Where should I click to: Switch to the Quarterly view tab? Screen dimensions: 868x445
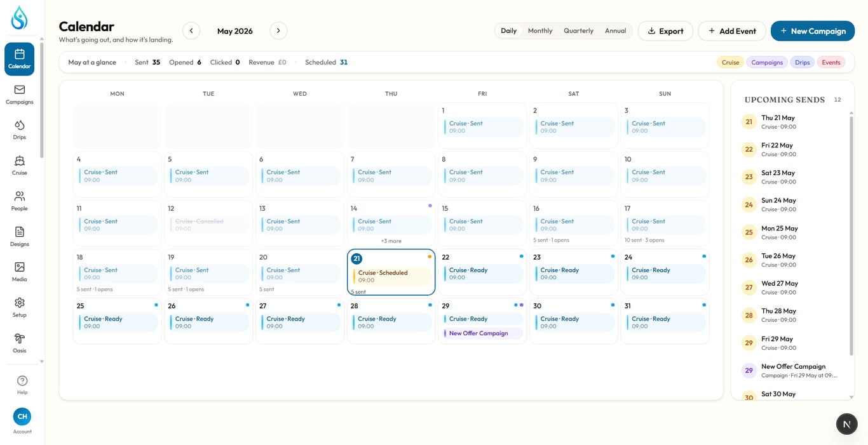[x=578, y=30]
